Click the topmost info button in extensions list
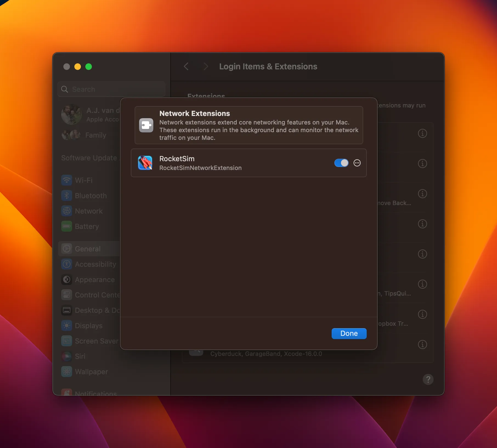Image resolution: width=497 pixels, height=448 pixels. click(x=422, y=134)
